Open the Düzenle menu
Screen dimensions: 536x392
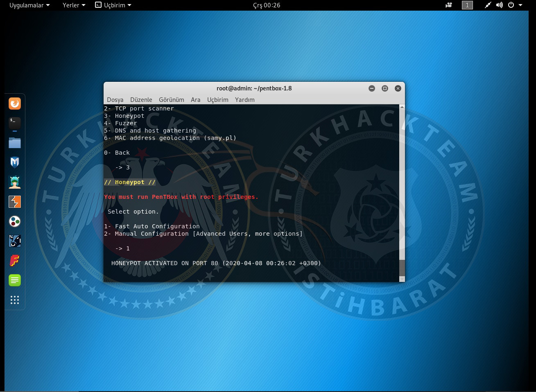[x=141, y=100]
